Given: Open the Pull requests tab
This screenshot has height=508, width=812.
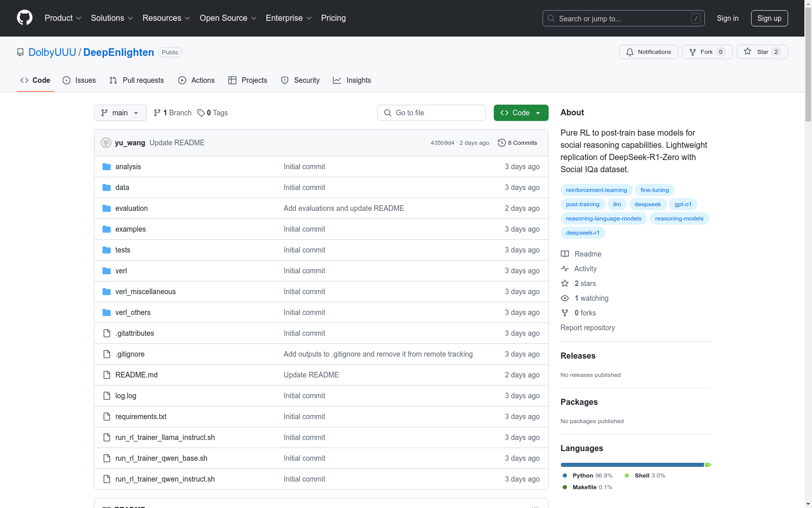Looking at the screenshot, I should [x=137, y=80].
